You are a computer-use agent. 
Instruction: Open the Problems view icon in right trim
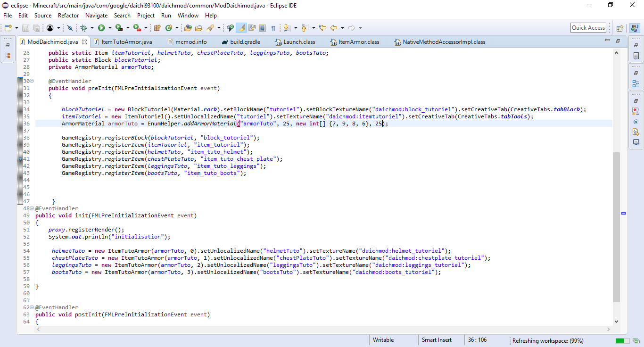click(x=636, y=111)
